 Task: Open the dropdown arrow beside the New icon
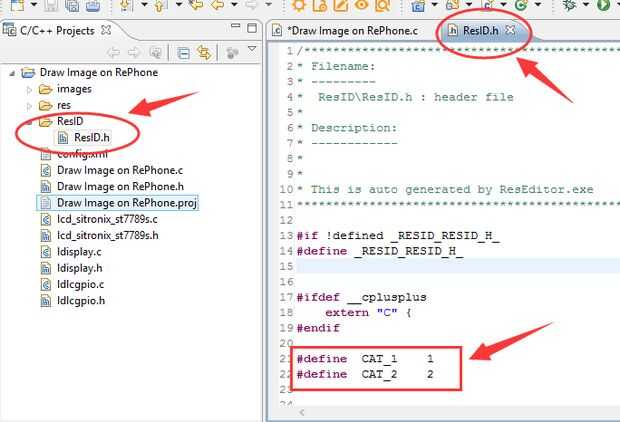click(34, 5)
